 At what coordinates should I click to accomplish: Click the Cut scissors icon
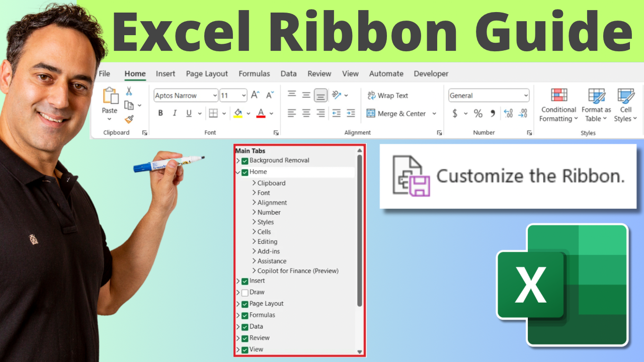pos(129,92)
